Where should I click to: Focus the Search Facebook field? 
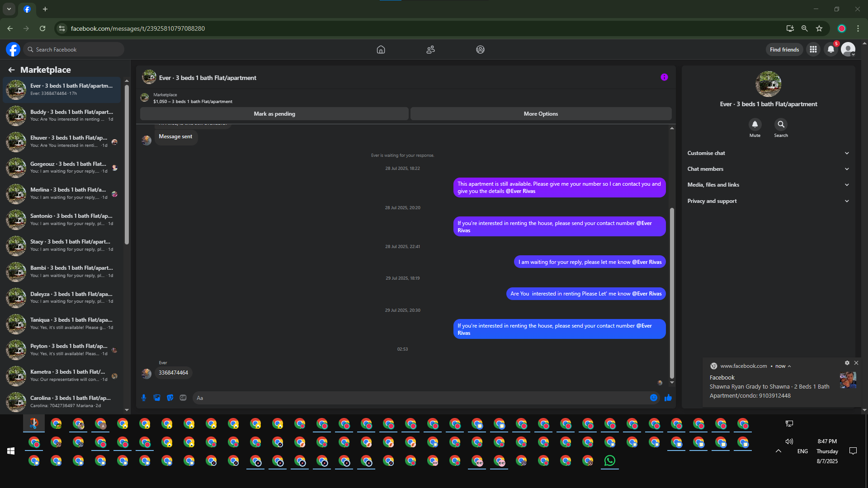(75, 49)
